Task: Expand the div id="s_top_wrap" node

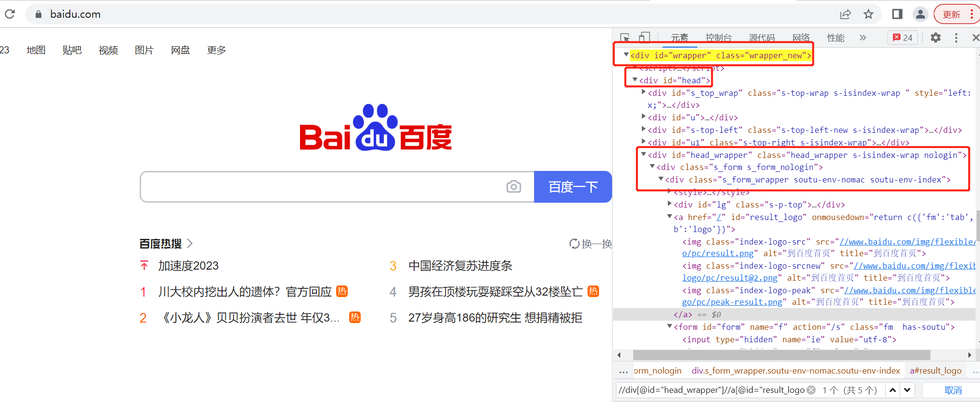Action: point(643,92)
